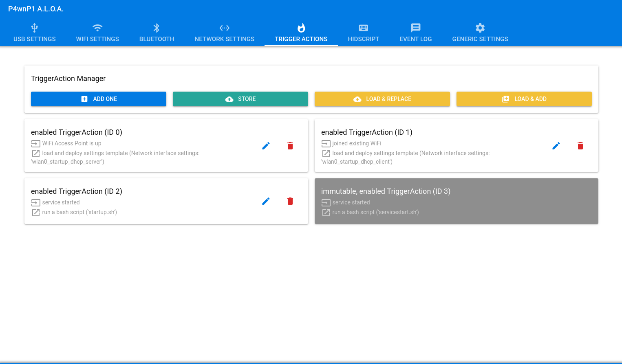This screenshot has height=364, width=622.
Task: Go to the Bluetooth tab
Action: click(157, 33)
